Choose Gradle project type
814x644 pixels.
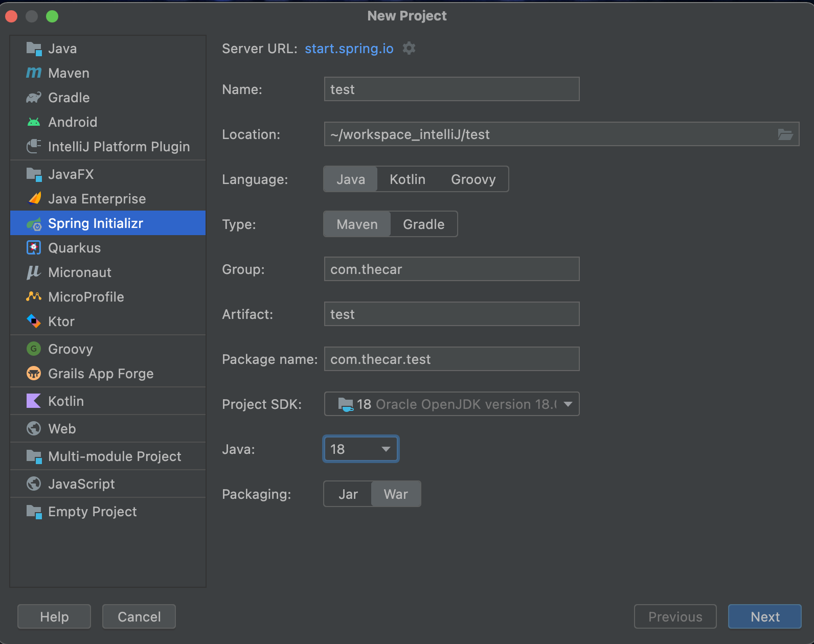click(424, 224)
